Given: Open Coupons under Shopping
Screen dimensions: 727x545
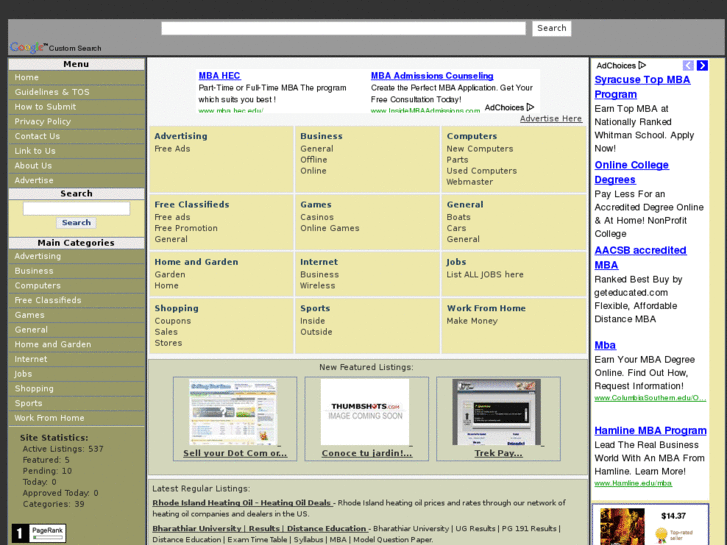Looking at the screenshot, I should [x=173, y=321].
